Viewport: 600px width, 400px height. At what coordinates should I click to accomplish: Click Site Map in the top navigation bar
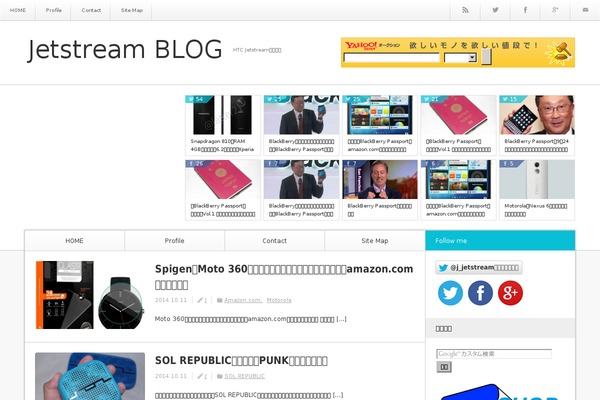[x=132, y=10]
